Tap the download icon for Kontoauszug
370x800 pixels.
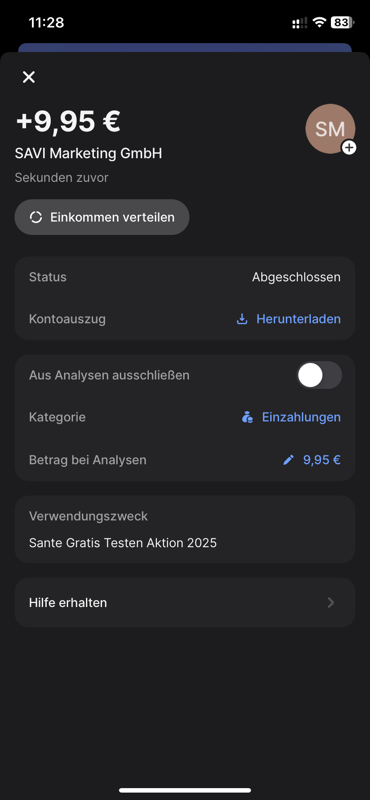242,319
